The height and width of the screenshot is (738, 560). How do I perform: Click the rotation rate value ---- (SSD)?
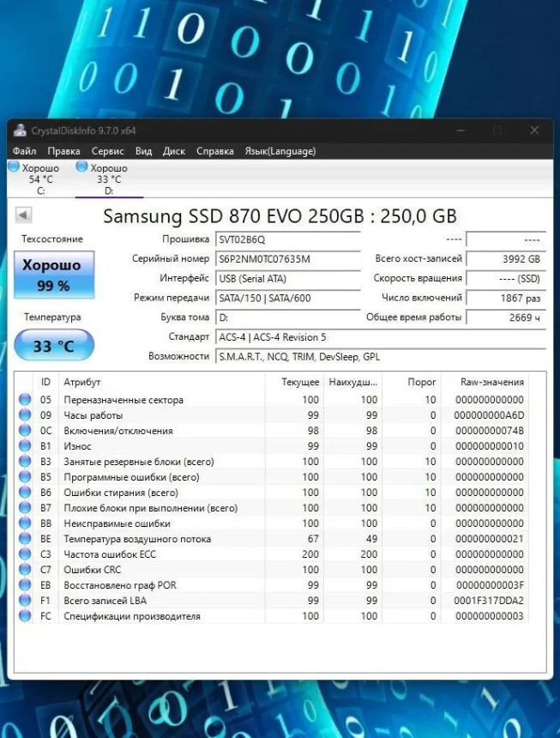pos(506,279)
